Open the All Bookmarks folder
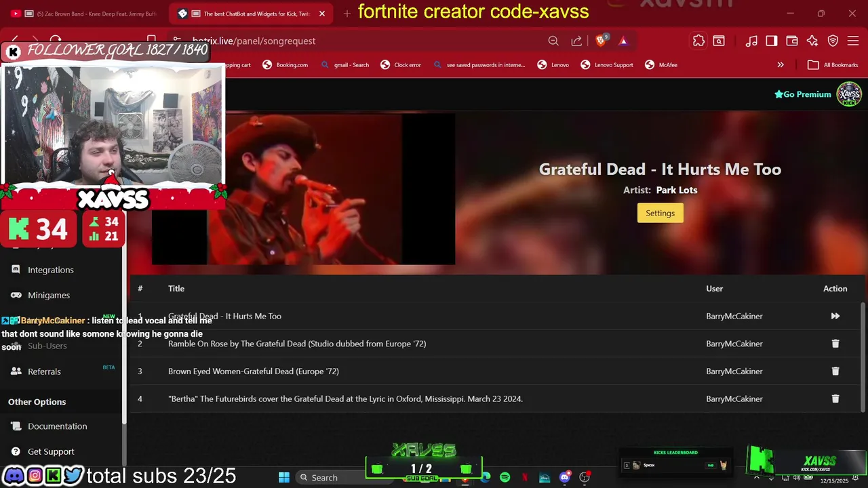 [833, 65]
